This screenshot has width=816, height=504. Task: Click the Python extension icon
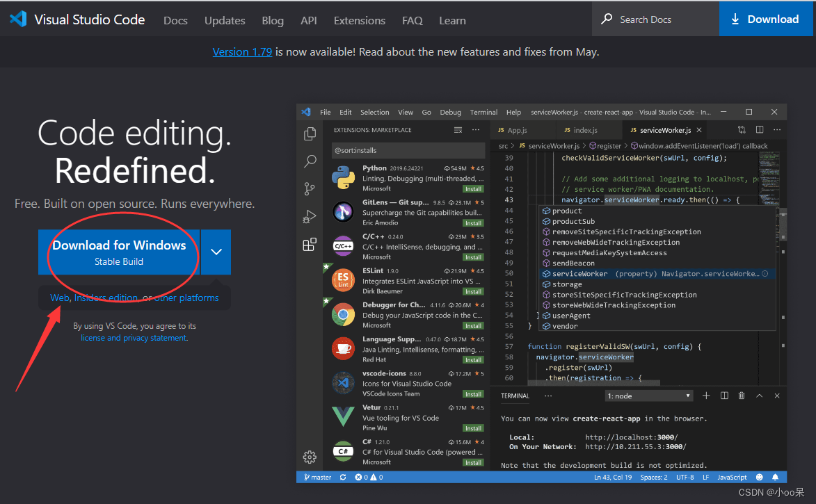[x=344, y=177]
